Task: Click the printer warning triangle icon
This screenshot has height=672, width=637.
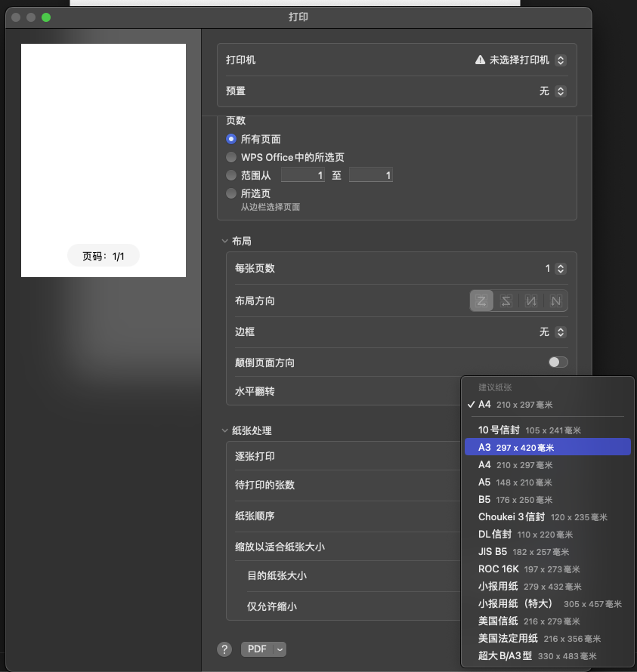Action: point(480,60)
